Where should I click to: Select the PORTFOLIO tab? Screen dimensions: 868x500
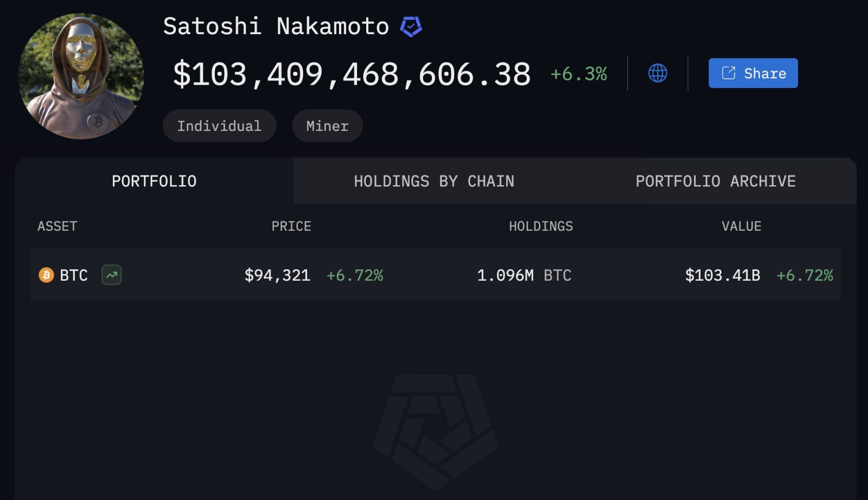[154, 181]
